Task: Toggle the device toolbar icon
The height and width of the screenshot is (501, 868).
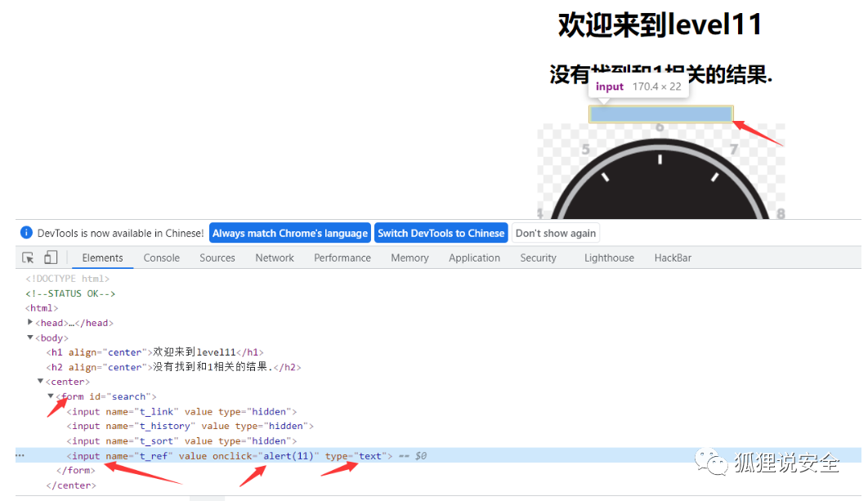Action: pos(51,257)
